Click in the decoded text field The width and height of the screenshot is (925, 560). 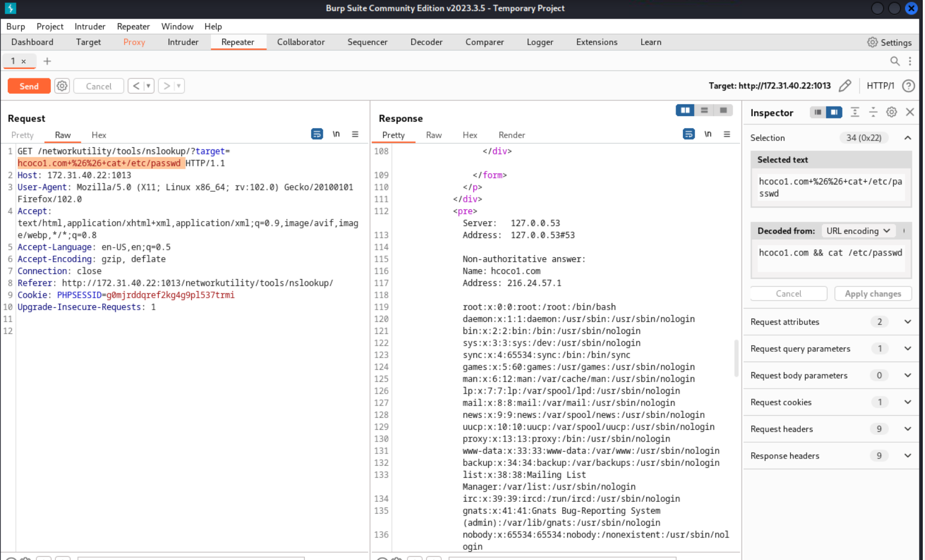[x=831, y=258]
